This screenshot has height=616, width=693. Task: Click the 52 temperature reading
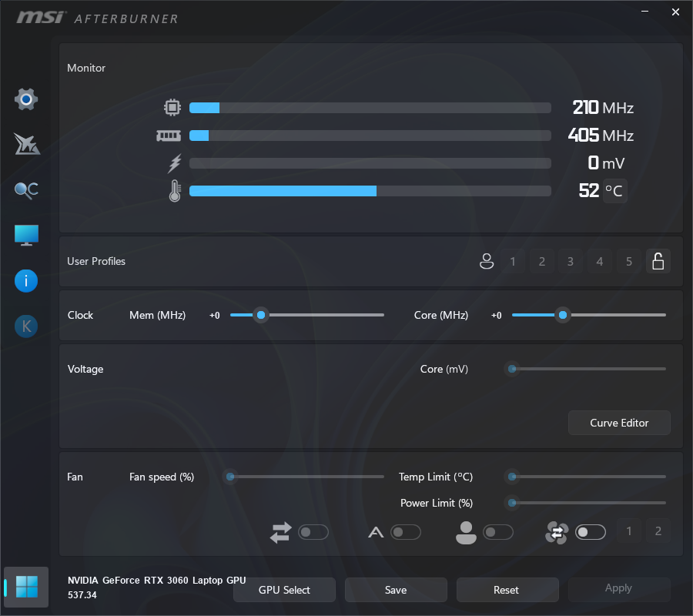click(589, 191)
